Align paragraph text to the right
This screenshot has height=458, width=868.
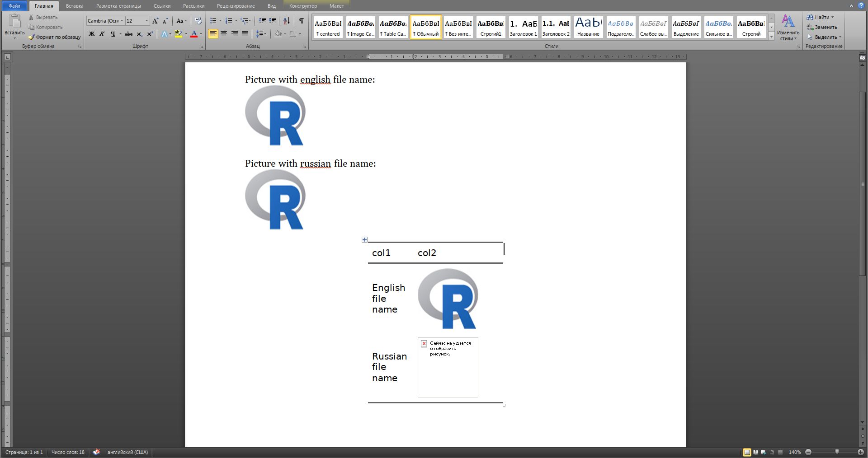(234, 34)
